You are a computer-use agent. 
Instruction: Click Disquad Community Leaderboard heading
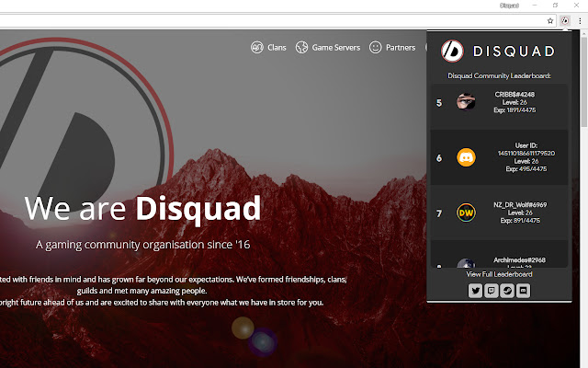coord(499,75)
